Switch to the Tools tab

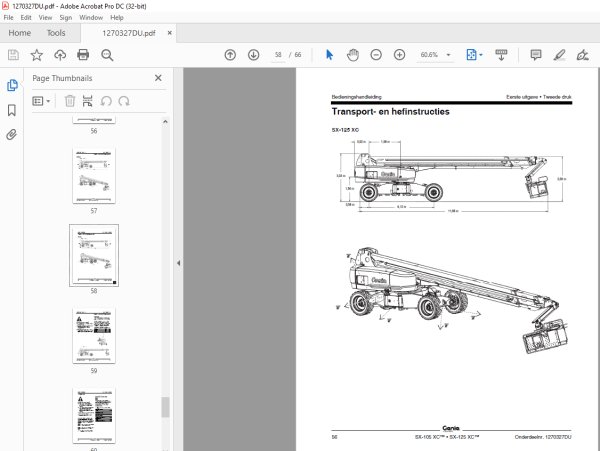pyautogui.click(x=56, y=33)
